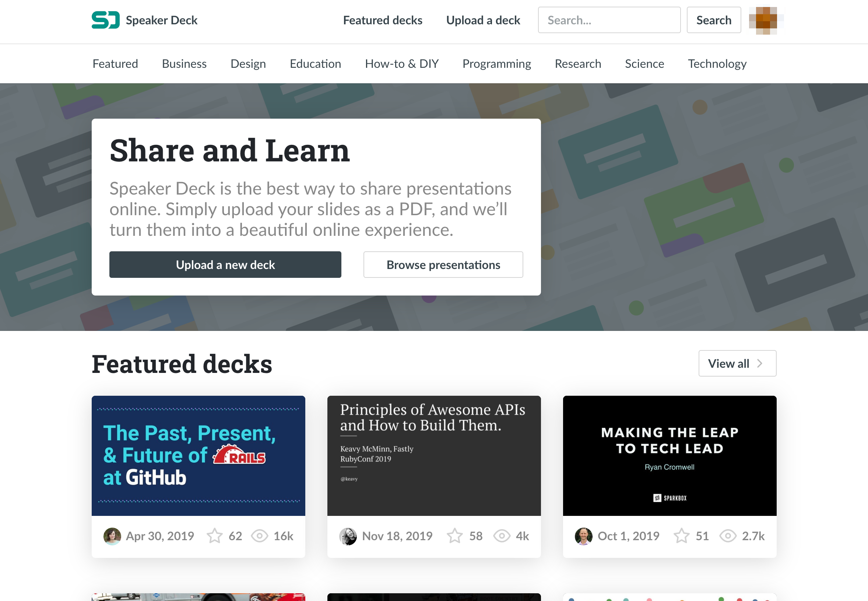
Task: Click the views eye icon beside 2.7k
Action: point(728,536)
